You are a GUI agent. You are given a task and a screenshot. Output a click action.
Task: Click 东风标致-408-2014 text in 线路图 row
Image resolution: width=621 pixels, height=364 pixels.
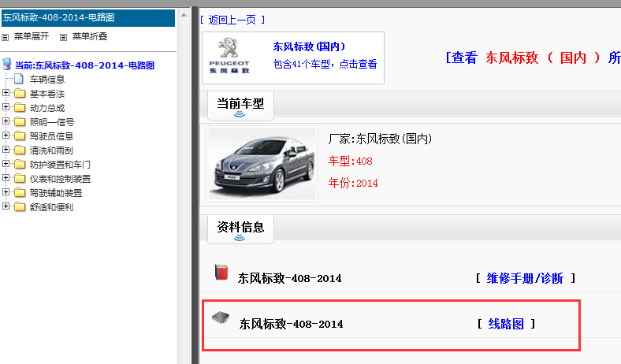tap(291, 324)
